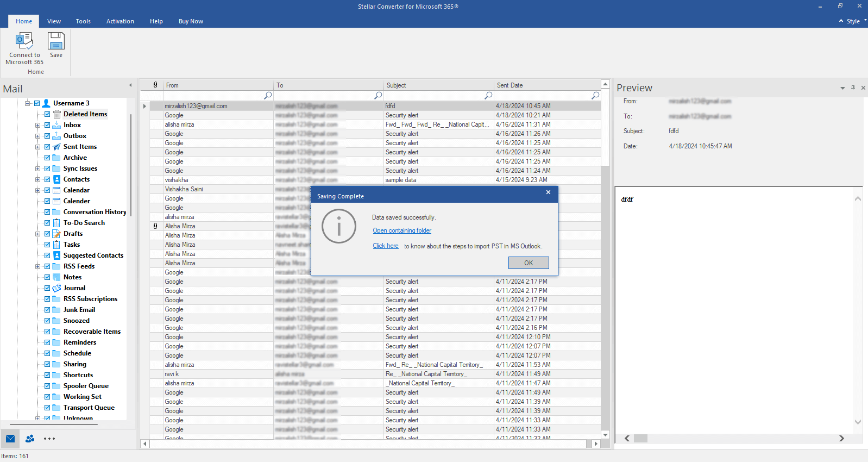Click the Contacts folder icon
The width and height of the screenshot is (868, 462).
[x=56, y=179]
